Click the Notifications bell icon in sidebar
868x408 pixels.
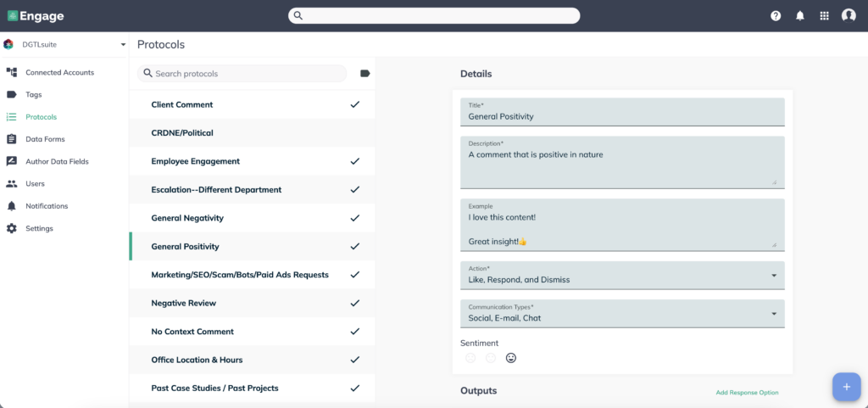tap(12, 206)
